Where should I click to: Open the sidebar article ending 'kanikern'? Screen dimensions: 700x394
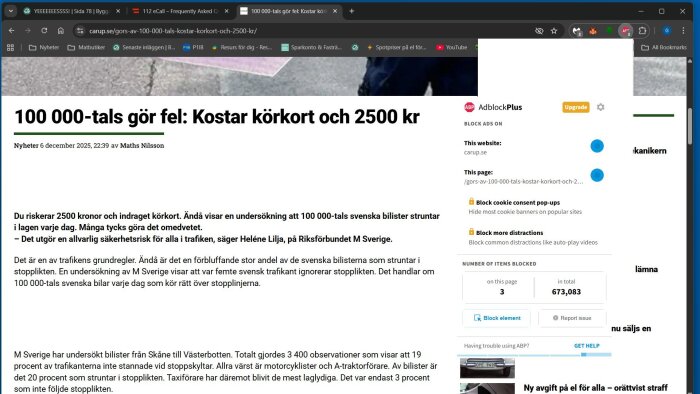tap(650, 151)
